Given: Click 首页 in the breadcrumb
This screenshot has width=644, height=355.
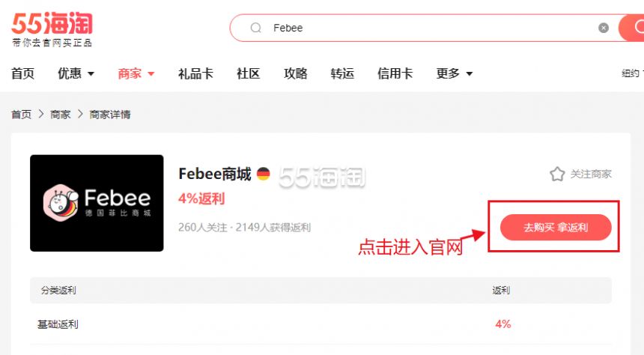Looking at the screenshot, I should [21, 115].
